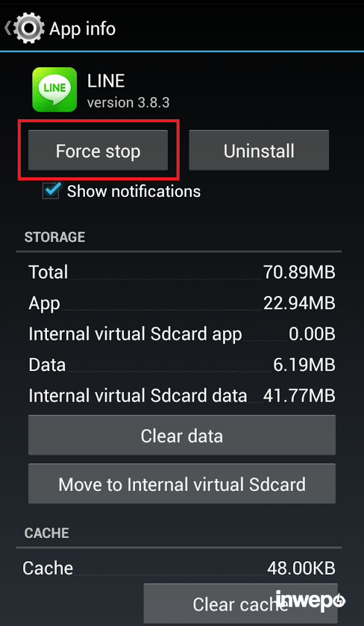Uncheck the Show notifications checkbox
This screenshot has height=626, width=364.
[51, 191]
